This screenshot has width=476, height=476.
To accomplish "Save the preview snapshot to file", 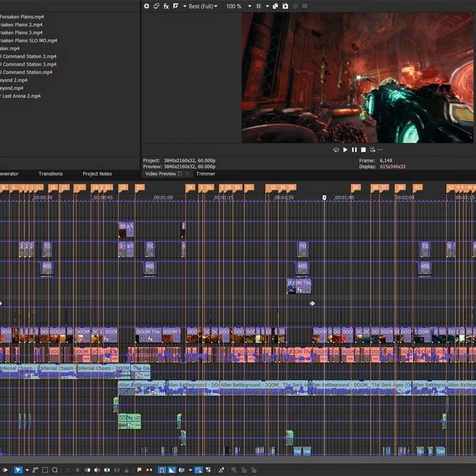I will click(x=285, y=6).
